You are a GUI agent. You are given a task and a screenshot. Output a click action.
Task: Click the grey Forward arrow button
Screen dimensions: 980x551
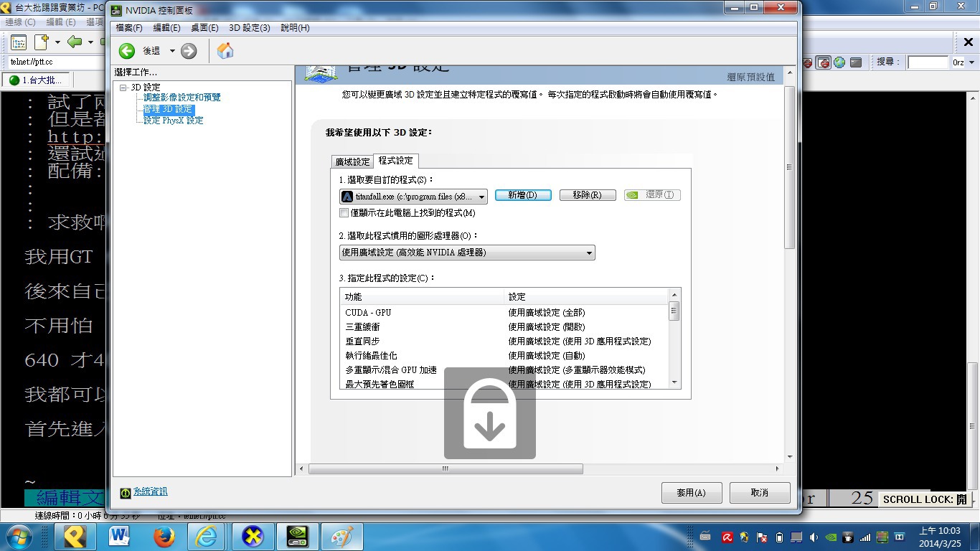189,50
